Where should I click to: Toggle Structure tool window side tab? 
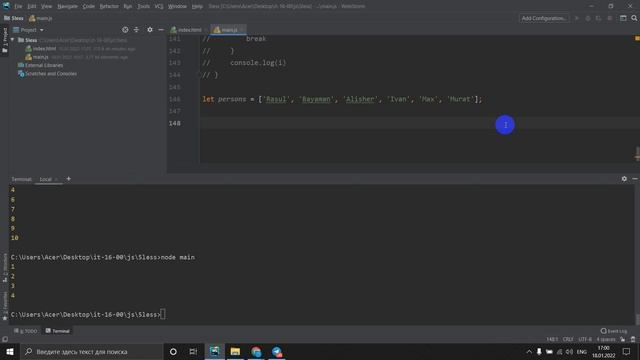tap(4, 267)
